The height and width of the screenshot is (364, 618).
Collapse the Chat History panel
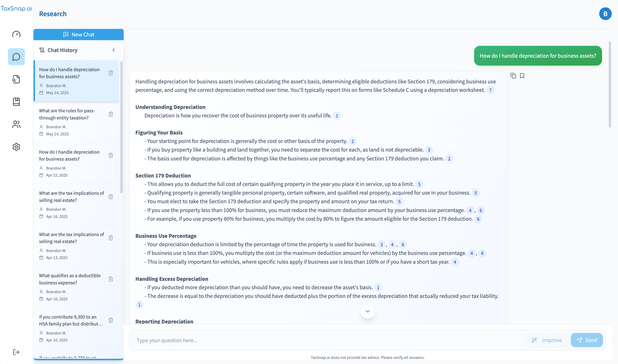[x=114, y=50]
